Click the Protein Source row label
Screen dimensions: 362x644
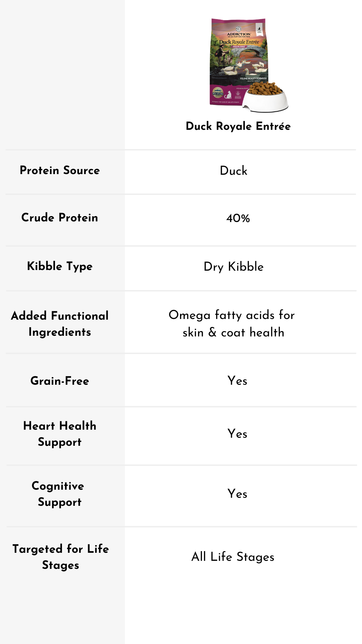pyautogui.click(x=60, y=170)
